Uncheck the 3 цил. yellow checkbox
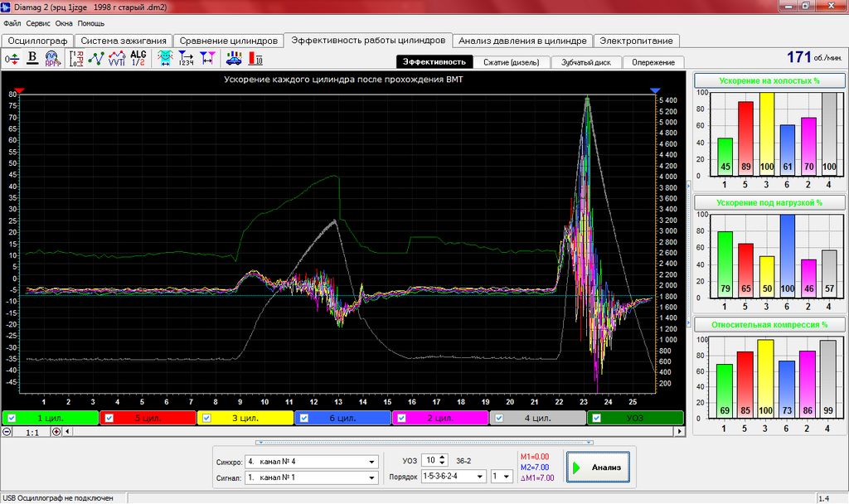849x504 pixels. pyautogui.click(x=206, y=419)
